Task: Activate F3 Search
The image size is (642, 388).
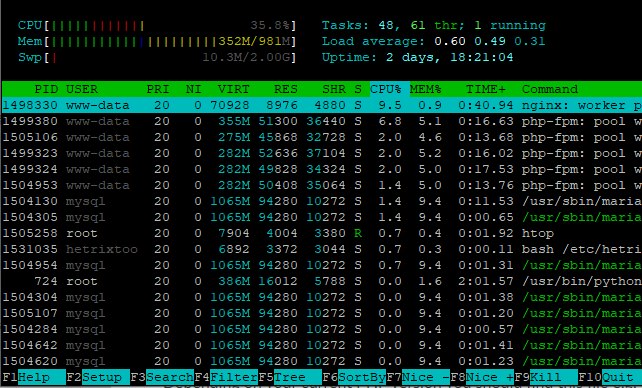Action: (x=162, y=377)
